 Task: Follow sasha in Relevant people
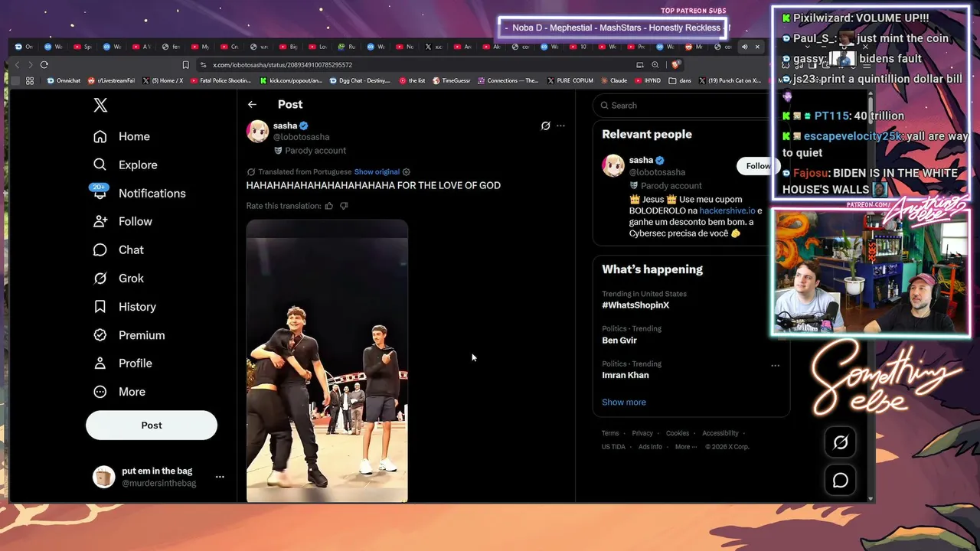click(758, 166)
